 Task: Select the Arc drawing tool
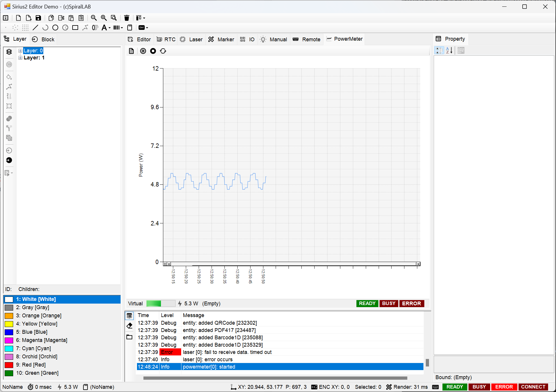click(x=45, y=28)
